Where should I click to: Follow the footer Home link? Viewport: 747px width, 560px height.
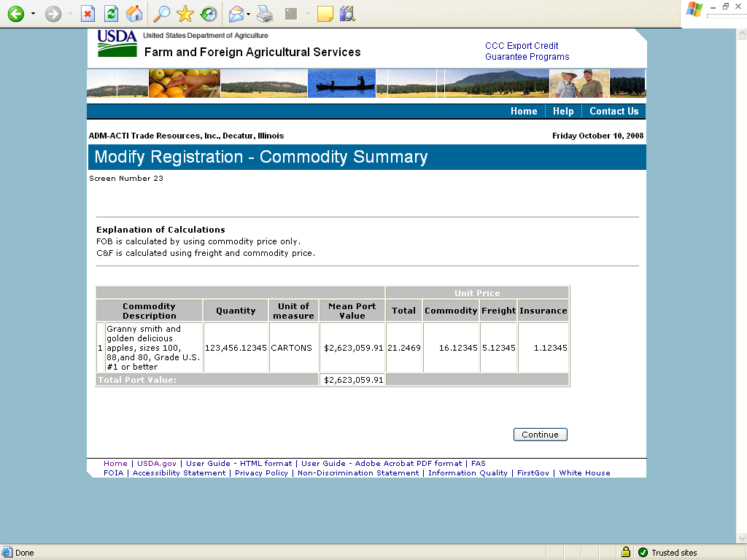point(115,463)
